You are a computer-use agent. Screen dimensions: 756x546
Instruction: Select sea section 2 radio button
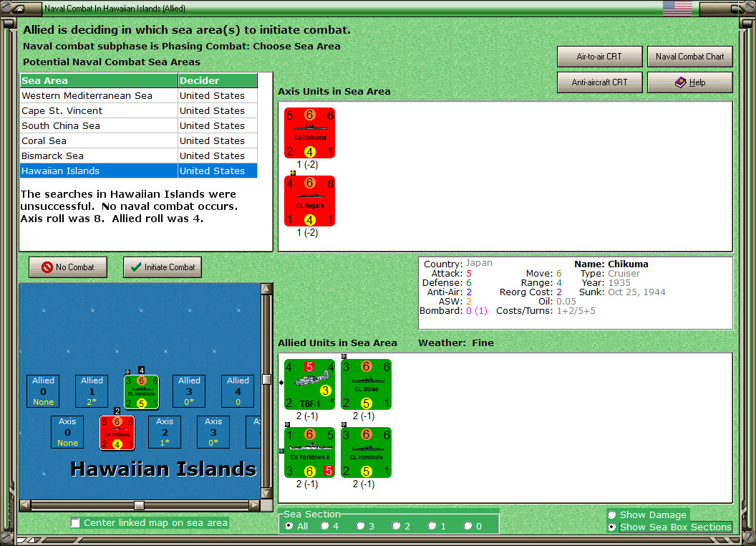click(397, 526)
